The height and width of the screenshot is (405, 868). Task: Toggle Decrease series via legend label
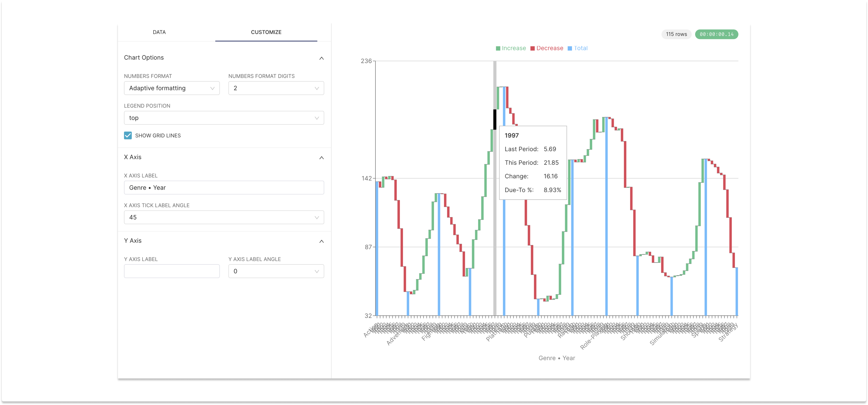549,48
